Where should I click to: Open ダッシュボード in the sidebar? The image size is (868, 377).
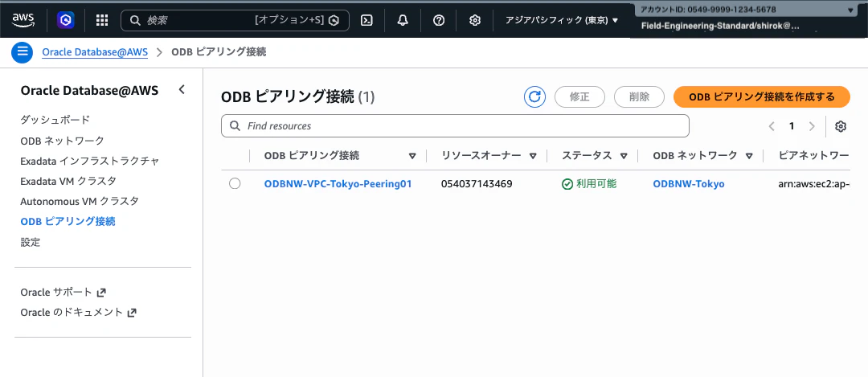(55, 120)
